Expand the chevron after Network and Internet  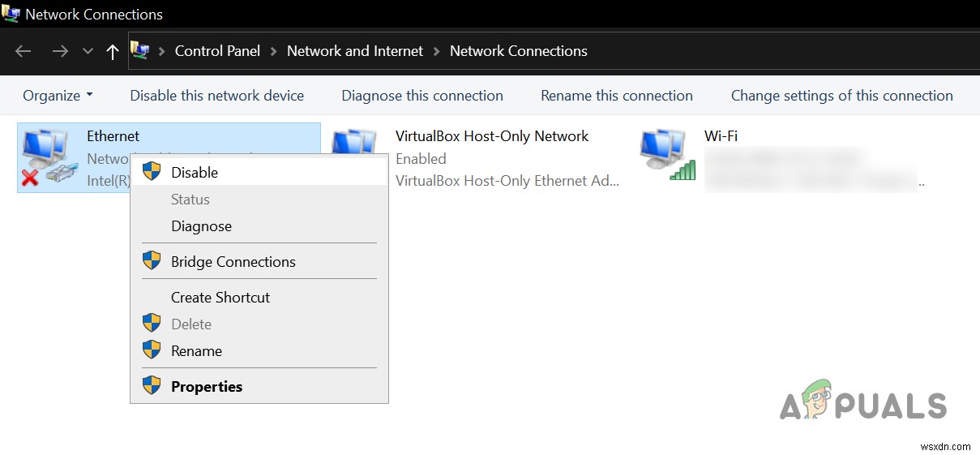point(436,51)
